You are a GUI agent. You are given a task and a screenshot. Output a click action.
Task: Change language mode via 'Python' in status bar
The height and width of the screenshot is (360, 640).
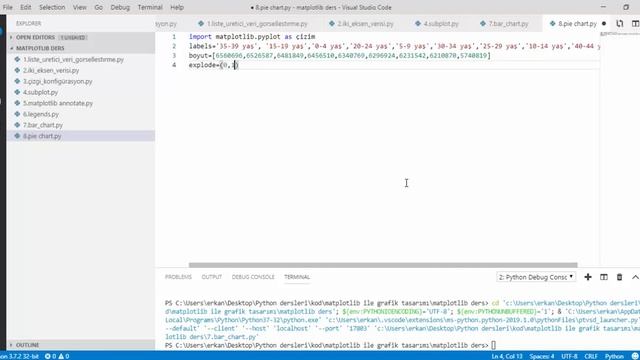[614, 356]
